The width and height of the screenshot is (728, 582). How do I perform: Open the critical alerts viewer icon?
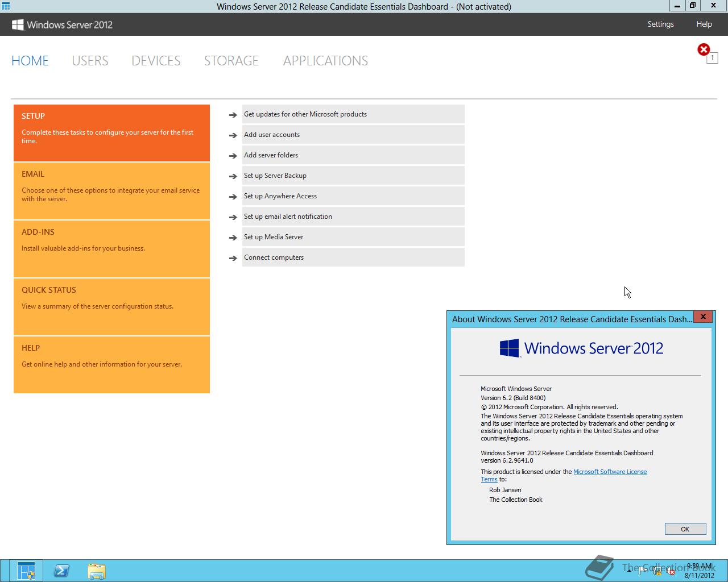coord(704,49)
